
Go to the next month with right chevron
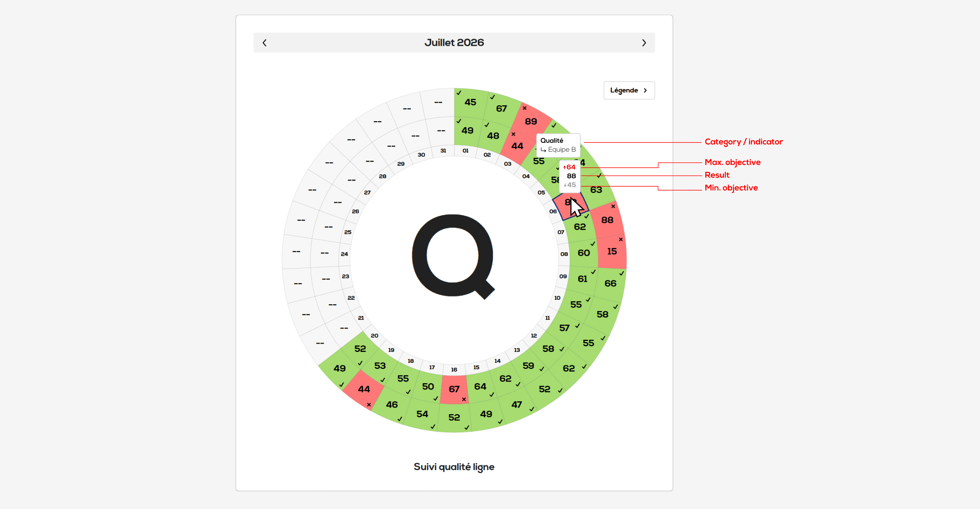(644, 43)
